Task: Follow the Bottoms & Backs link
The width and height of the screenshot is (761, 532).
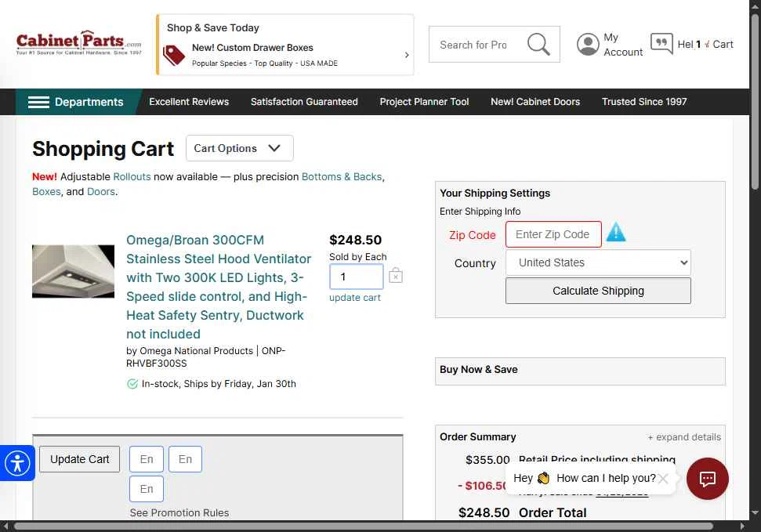Action: [x=342, y=177]
